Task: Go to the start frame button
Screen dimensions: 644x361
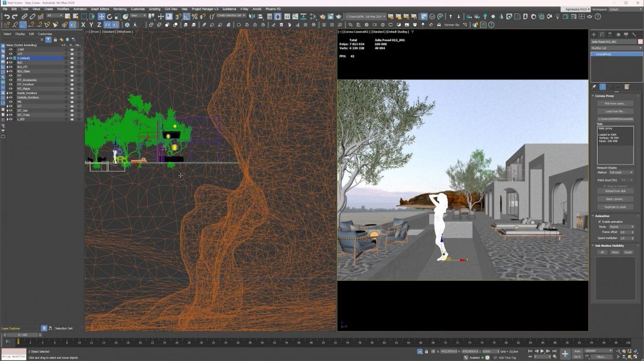Action: click(x=530, y=351)
